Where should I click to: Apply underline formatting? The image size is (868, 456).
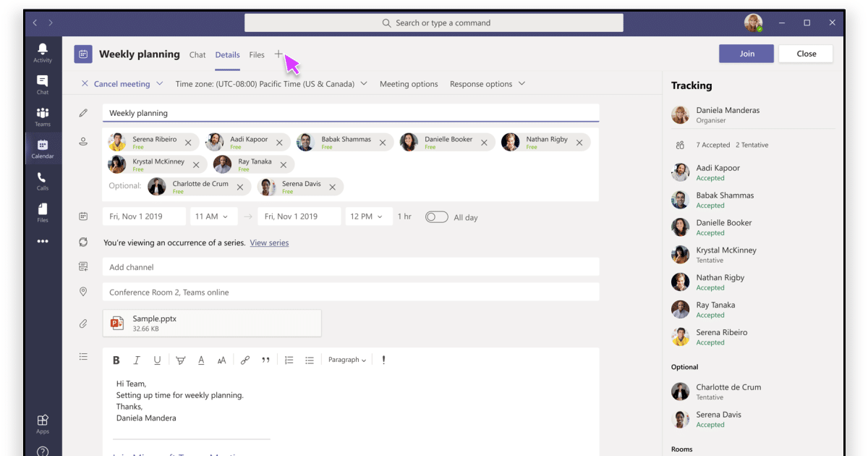click(157, 360)
